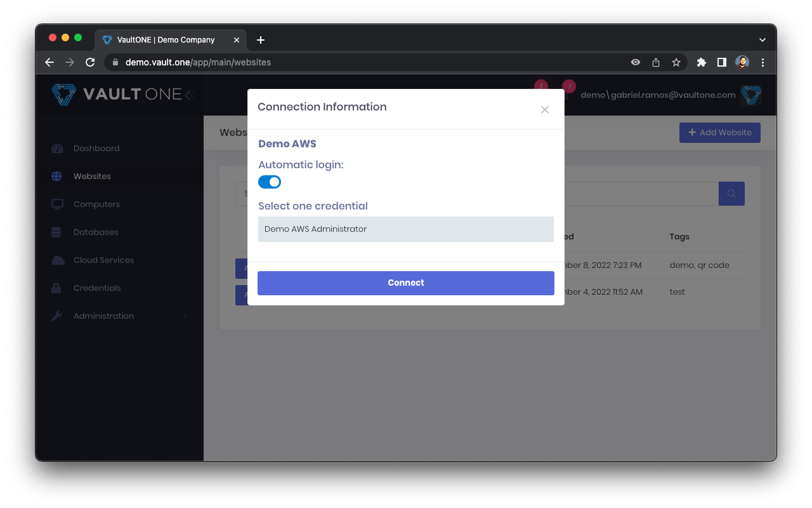Open the Chrome profile avatar

coord(742,62)
